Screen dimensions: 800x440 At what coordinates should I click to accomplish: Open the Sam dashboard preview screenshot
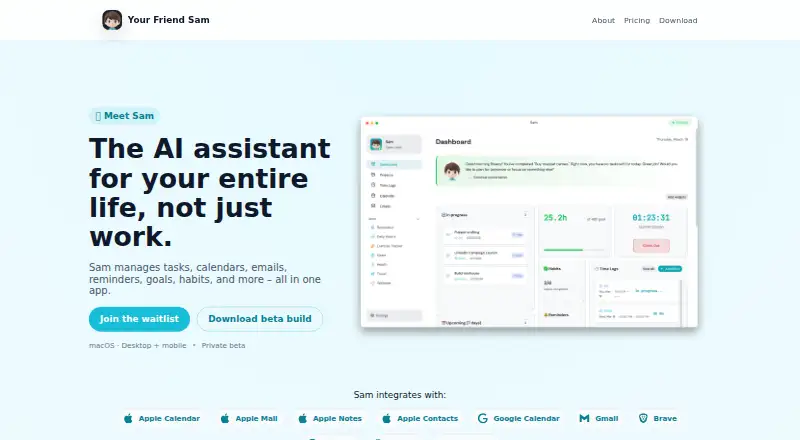point(529,222)
